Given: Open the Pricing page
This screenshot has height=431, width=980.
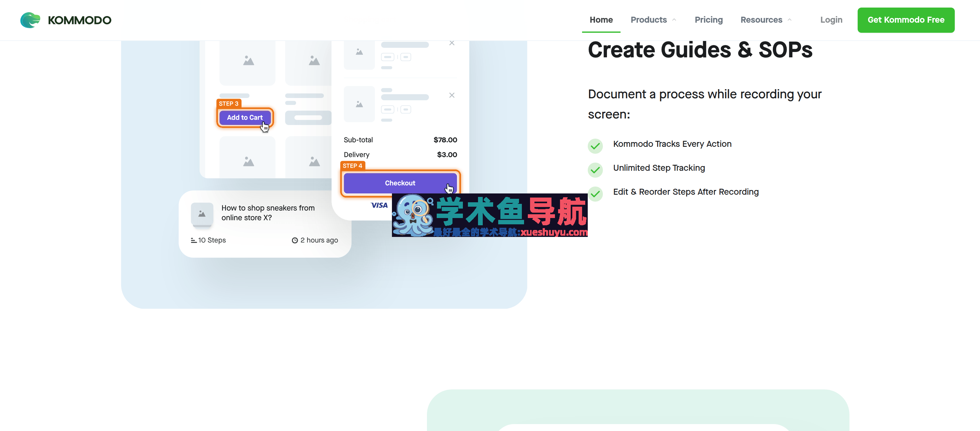Looking at the screenshot, I should pyautogui.click(x=709, y=20).
